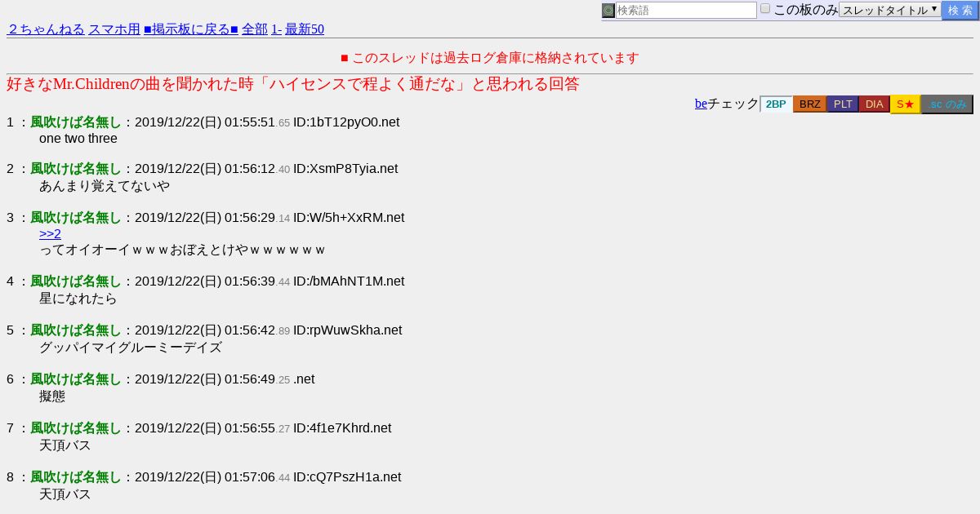Click post text '星になれたら'
The height and width of the screenshot is (514, 980).
[x=78, y=299]
